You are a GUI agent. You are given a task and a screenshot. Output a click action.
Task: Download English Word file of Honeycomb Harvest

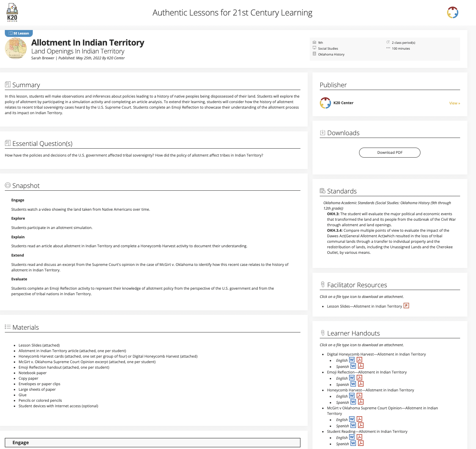(x=352, y=396)
